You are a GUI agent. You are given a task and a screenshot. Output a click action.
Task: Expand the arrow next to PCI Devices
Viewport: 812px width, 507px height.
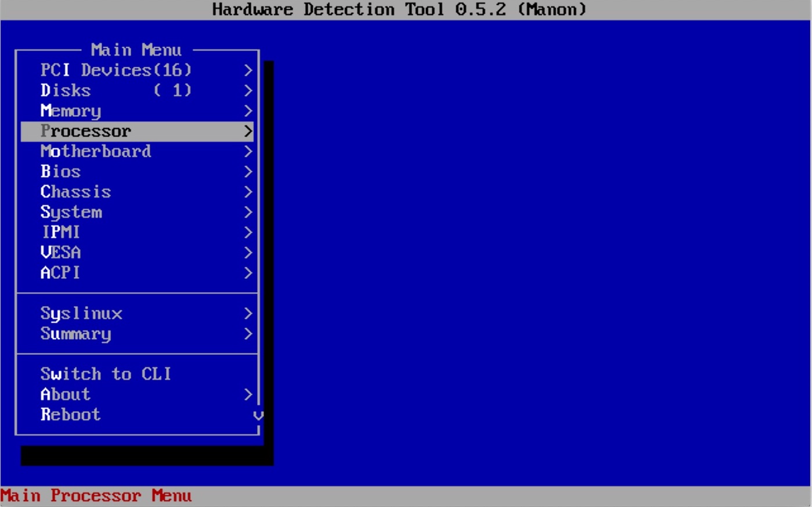[248, 70]
